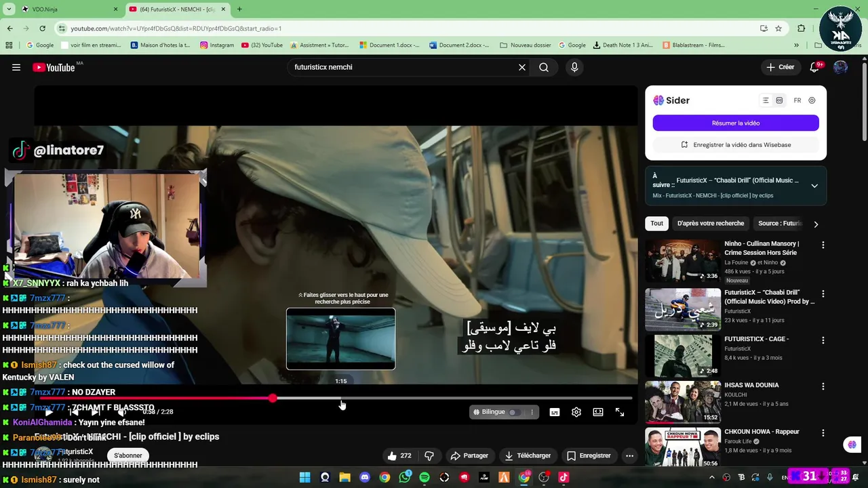The width and height of the screenshot is (868, 488).
Task: Open Spotify from the taskbar
Action: (425, 477)
